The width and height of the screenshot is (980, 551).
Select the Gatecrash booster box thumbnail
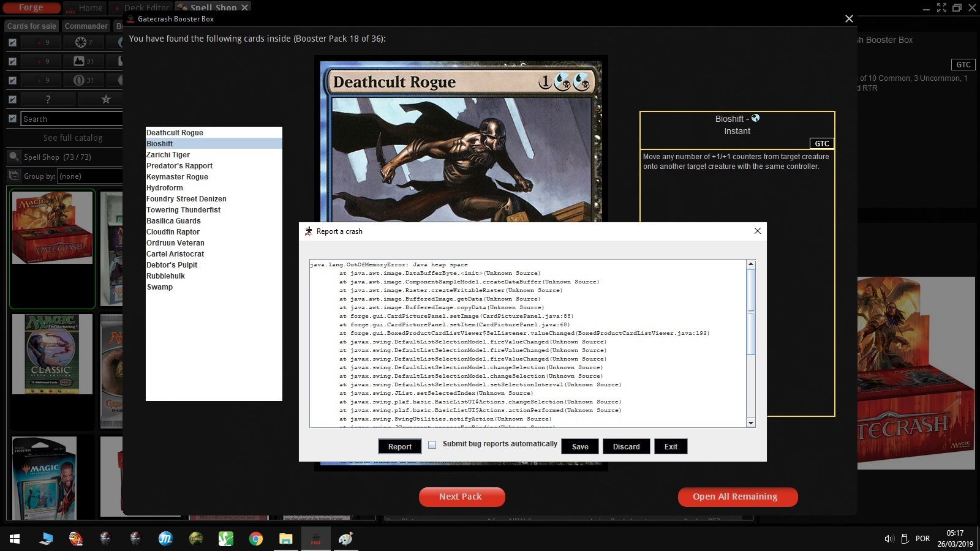[x=52, y=228]
